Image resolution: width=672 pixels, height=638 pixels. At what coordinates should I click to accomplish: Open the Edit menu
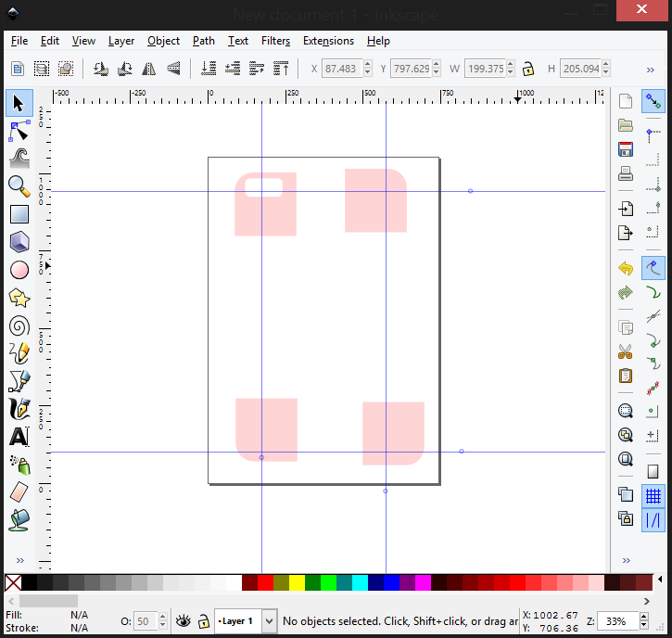pos(50,41)
